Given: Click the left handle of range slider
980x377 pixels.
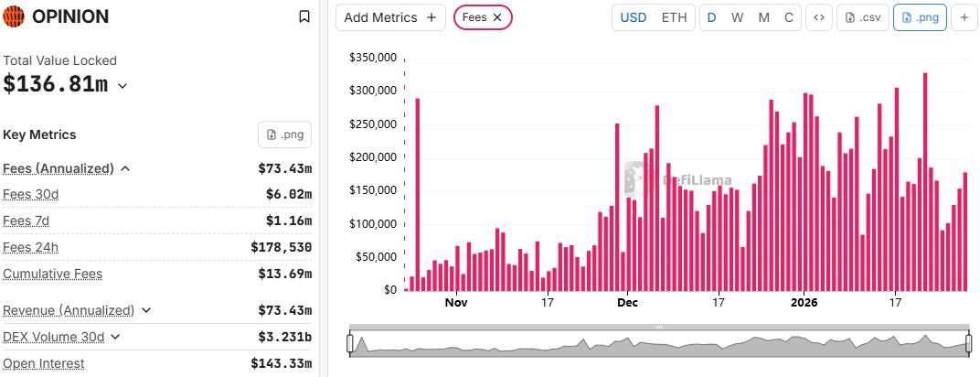Looking at the screenshot, I should [x=350, y=343].
